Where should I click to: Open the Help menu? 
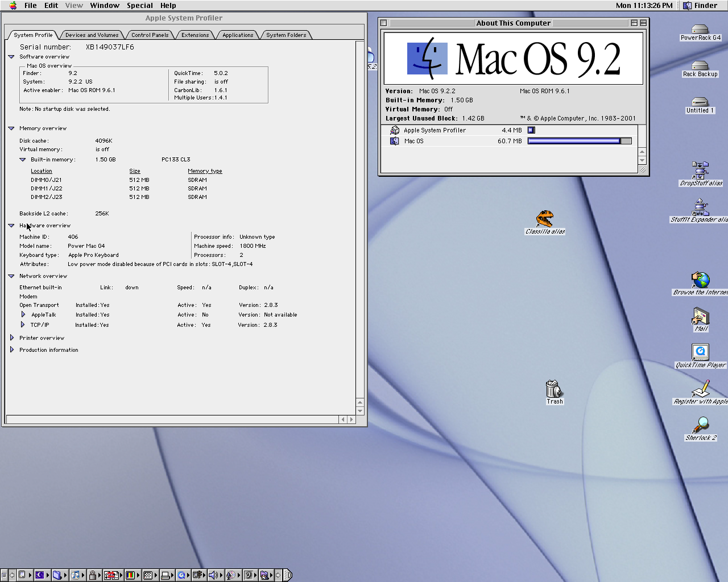[168, 6]
